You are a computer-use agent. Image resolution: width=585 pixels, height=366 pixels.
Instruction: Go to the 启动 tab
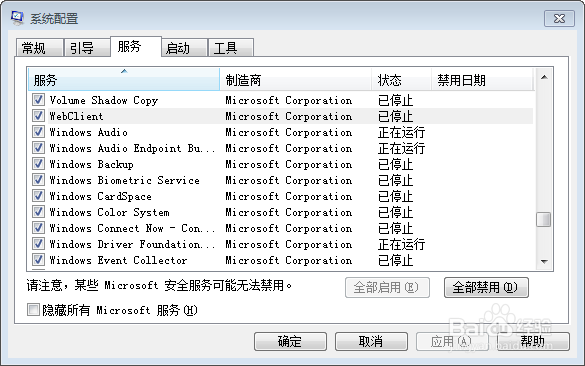coord(184,48)
